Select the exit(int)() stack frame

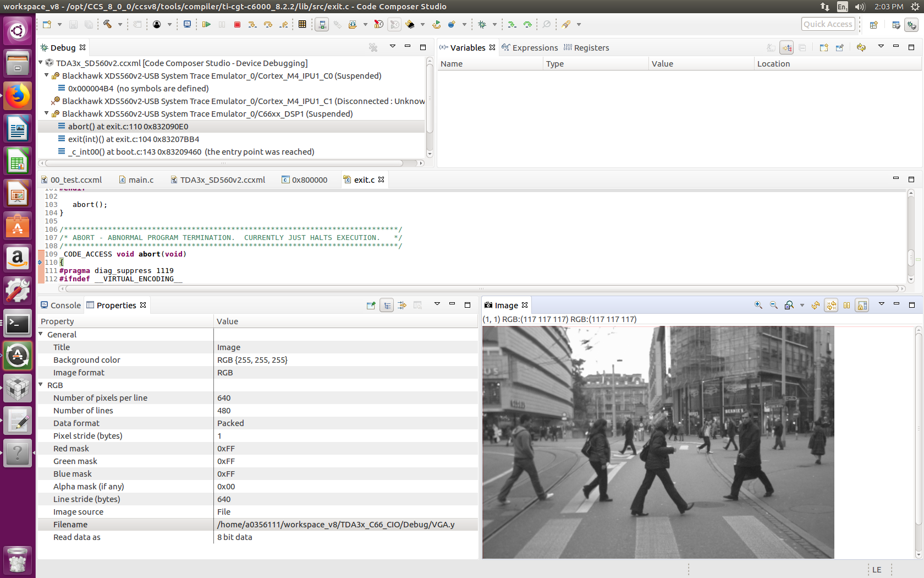coord(134,139)
